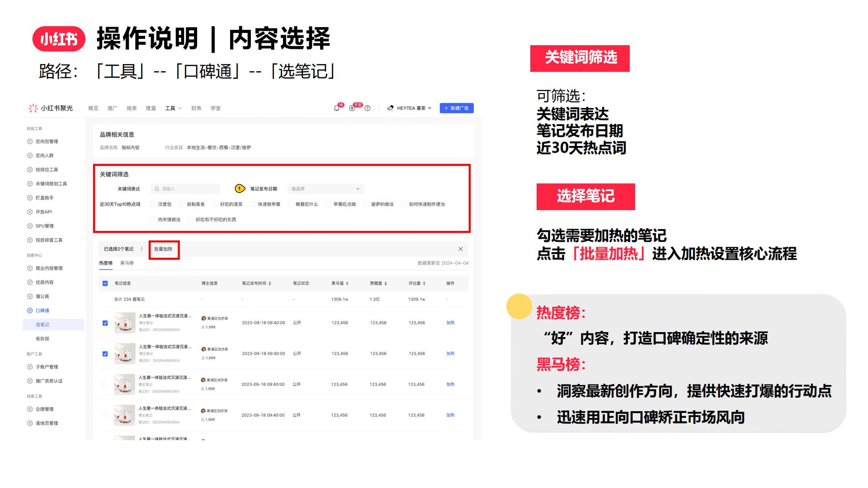The image size is (868, 488).
Task: Toggle the select-all checkbox in table header
Action: pyautogui.click(x=105, y=283)
